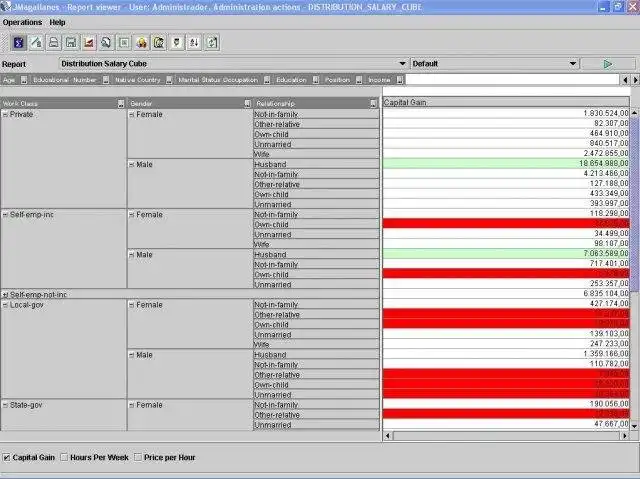Collapse the Local-gov node
The height and width of the screenshot is (479, 640).
[x=5, y=305]
